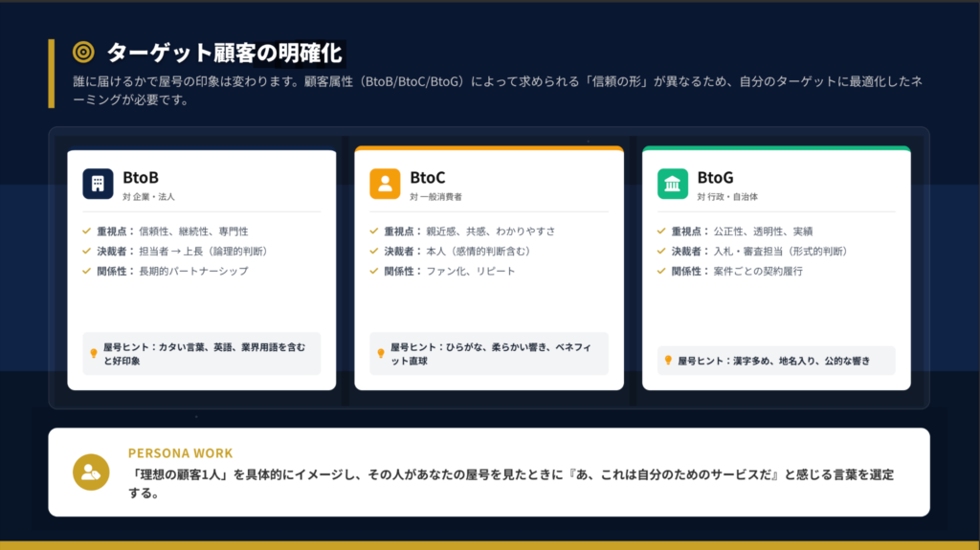Click the navy BtoB building icon
Screen dimensions: 980x550
(98, 184)
